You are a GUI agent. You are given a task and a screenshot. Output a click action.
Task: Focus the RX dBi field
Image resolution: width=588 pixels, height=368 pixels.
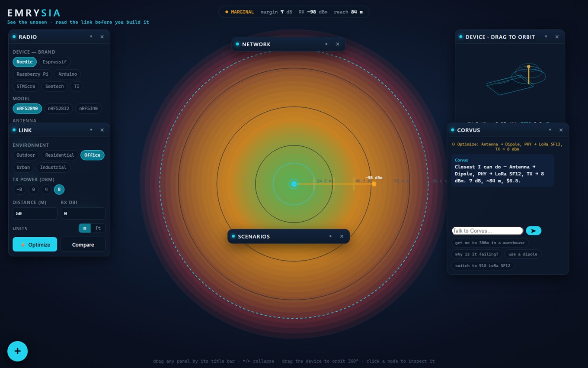click(x=83, y=213)
